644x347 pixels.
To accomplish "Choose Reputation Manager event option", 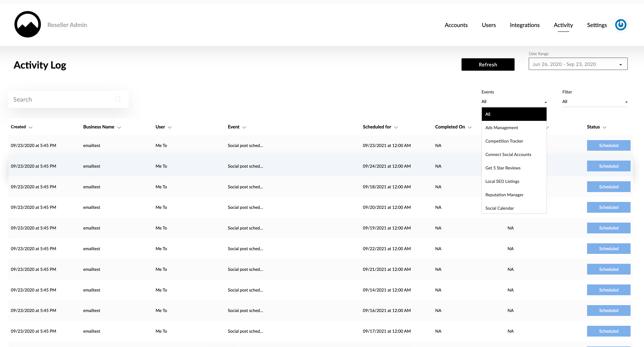I will click(x=504, y=195).
